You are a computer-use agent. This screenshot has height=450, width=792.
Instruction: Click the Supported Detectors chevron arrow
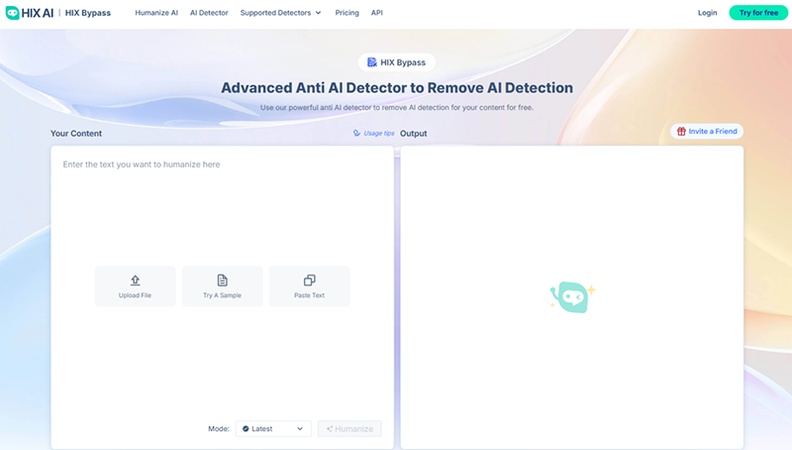(318, 13)
